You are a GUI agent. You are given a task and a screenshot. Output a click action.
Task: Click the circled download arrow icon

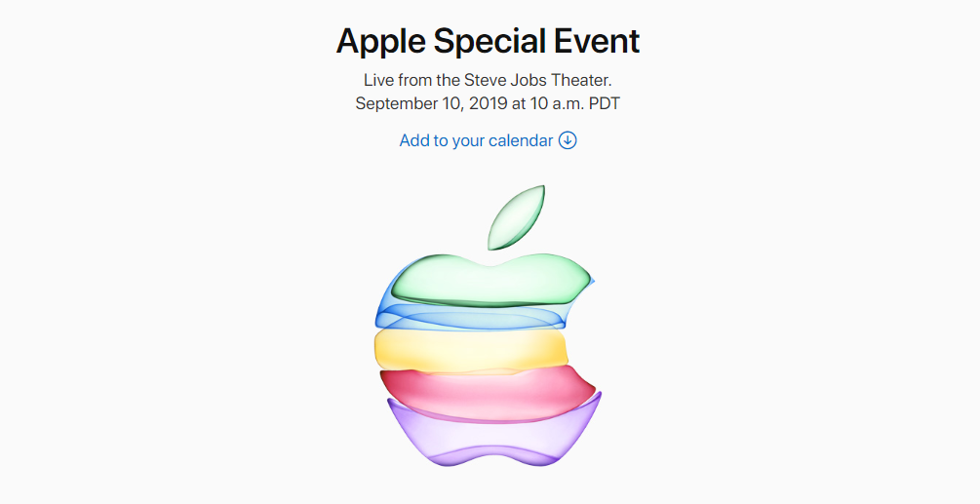tap(568, 140)
